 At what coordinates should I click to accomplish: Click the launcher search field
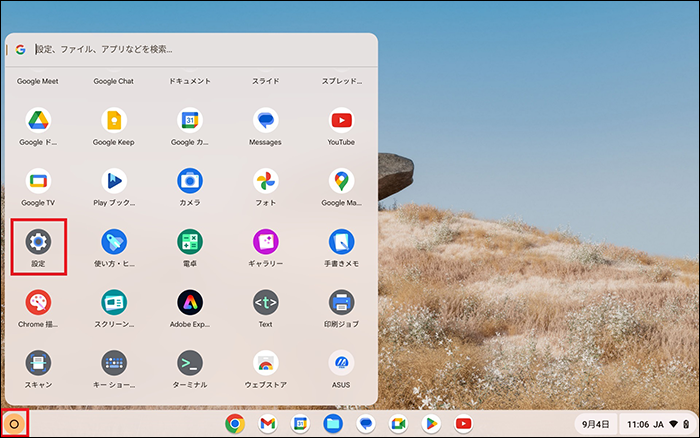(200, 48)
